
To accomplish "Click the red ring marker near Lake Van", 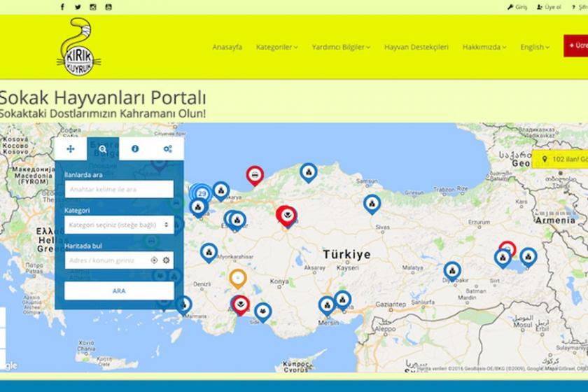I will tap(507, 248).
